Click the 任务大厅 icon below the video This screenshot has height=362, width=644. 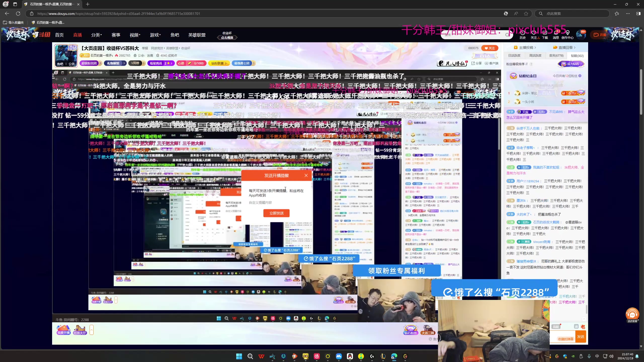(80, 330)
